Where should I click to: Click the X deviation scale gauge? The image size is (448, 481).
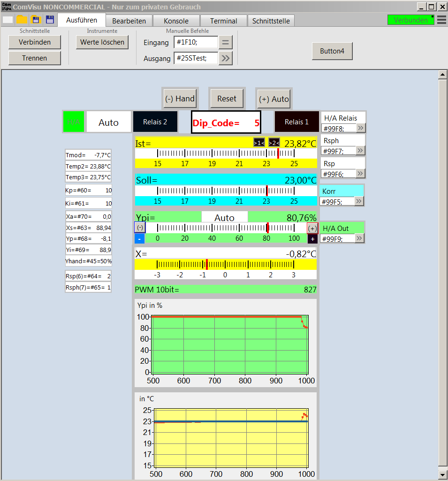tap(226, 264)
